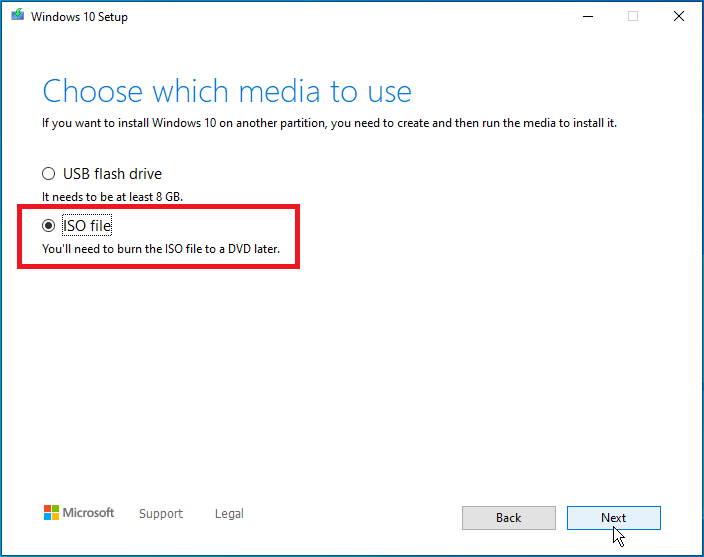The height and width of the screenshot is (557, 704).
Task: Open the Legal link
Action: [229, 513]
